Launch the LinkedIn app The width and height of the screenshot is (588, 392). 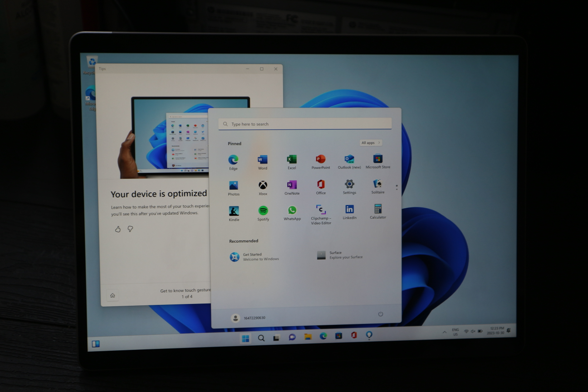[349, 211]
